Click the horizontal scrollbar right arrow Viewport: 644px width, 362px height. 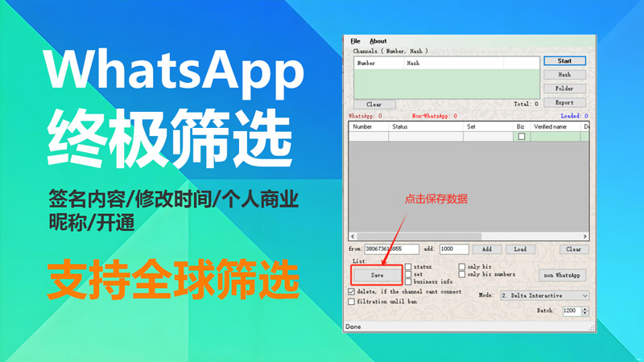tap(585, 237)
